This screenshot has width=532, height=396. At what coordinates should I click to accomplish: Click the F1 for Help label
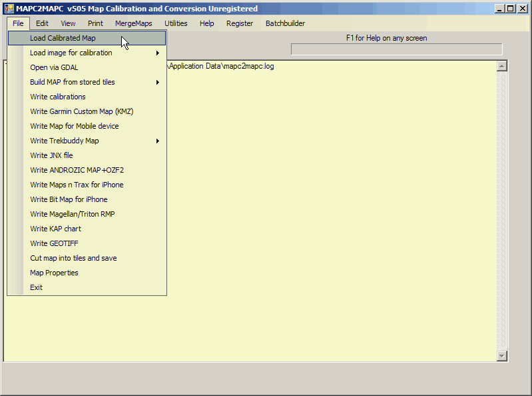pos(386,38)
